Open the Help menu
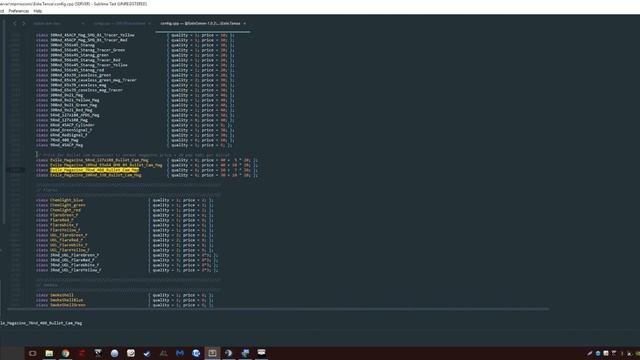 pos(38,11)
